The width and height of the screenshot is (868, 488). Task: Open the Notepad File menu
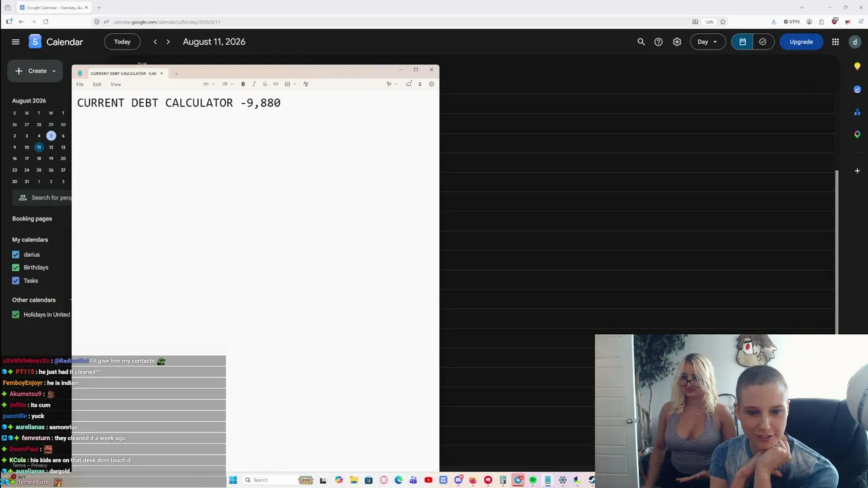[80, 85]
